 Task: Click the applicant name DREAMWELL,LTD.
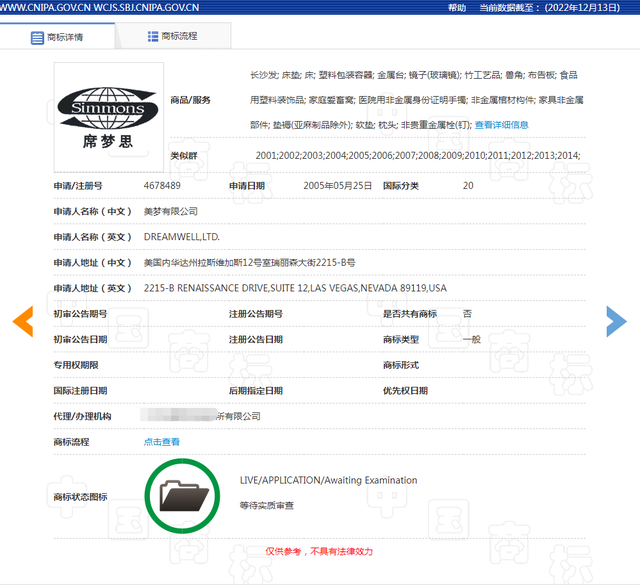[x=182, y=237]
